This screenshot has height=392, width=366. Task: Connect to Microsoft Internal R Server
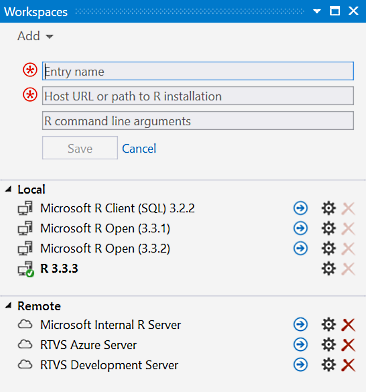point(300,324)
